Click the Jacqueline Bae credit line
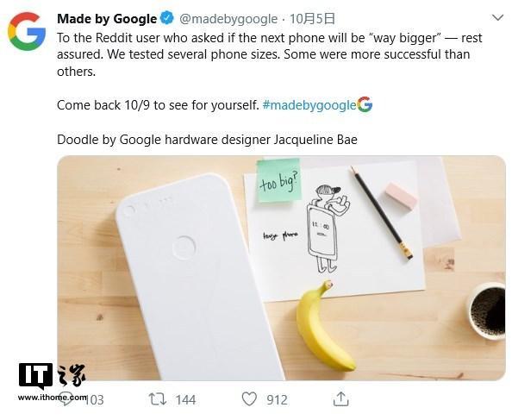 [207, 140]
